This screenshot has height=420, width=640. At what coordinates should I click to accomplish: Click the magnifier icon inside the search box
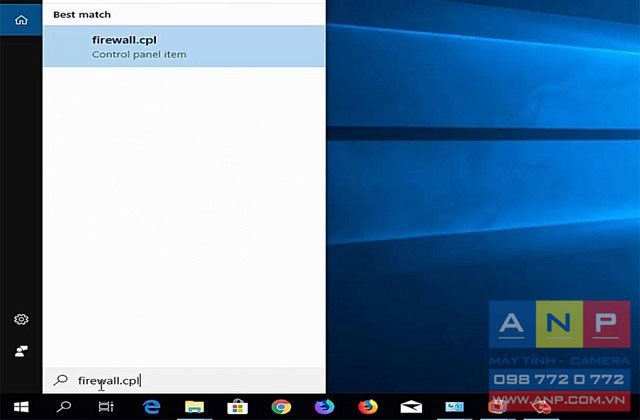tap(60, 380)
